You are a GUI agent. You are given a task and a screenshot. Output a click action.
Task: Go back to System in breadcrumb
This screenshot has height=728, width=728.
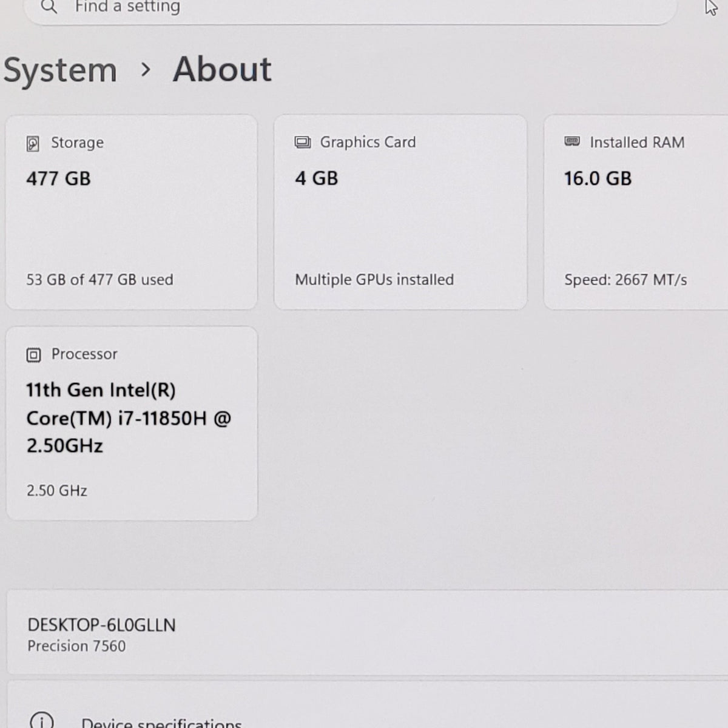point(60,70)
